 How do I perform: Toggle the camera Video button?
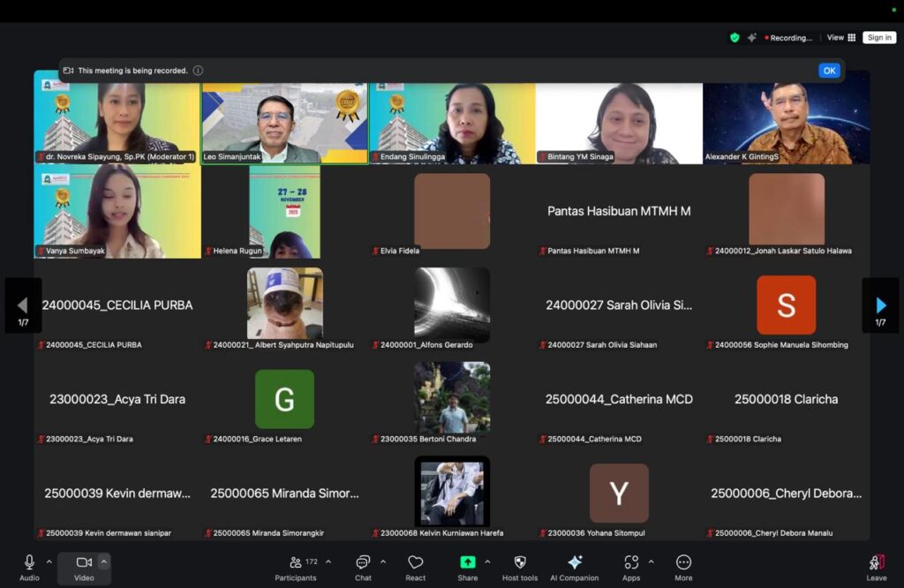click(x=84, y=566)
